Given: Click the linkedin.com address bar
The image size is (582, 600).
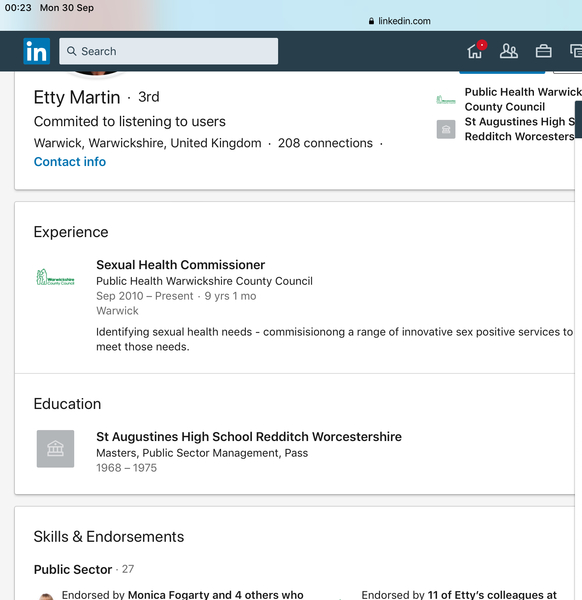Looking at the screenshot, I should click(399, 21).
